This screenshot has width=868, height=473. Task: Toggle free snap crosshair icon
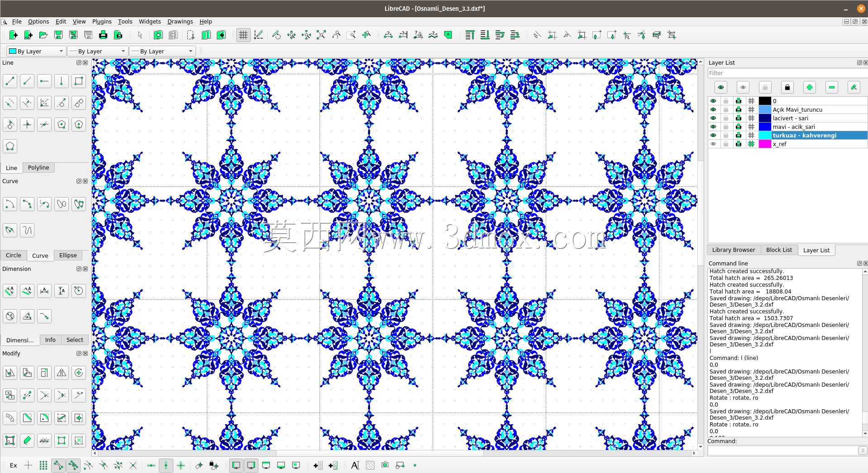28,465
